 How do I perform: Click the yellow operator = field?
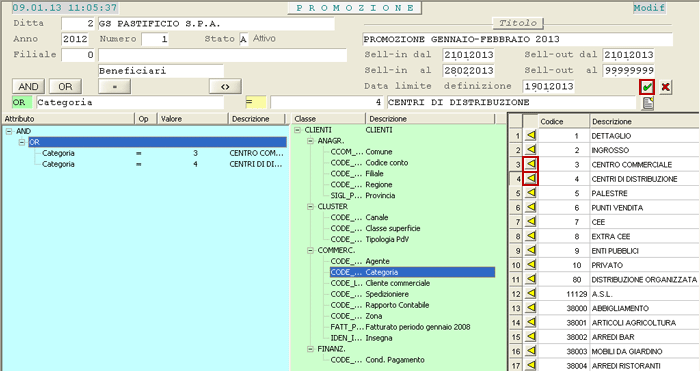click(256, 102)
